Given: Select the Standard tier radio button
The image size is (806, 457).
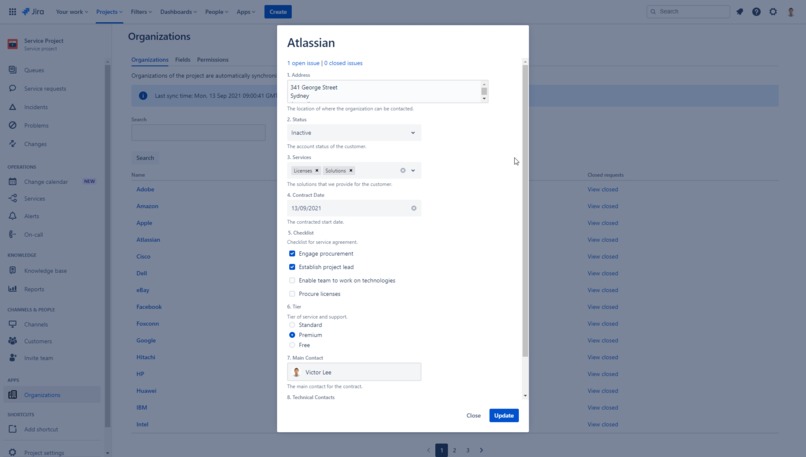Looking at the screenshot, I should [x=292, y=325].
